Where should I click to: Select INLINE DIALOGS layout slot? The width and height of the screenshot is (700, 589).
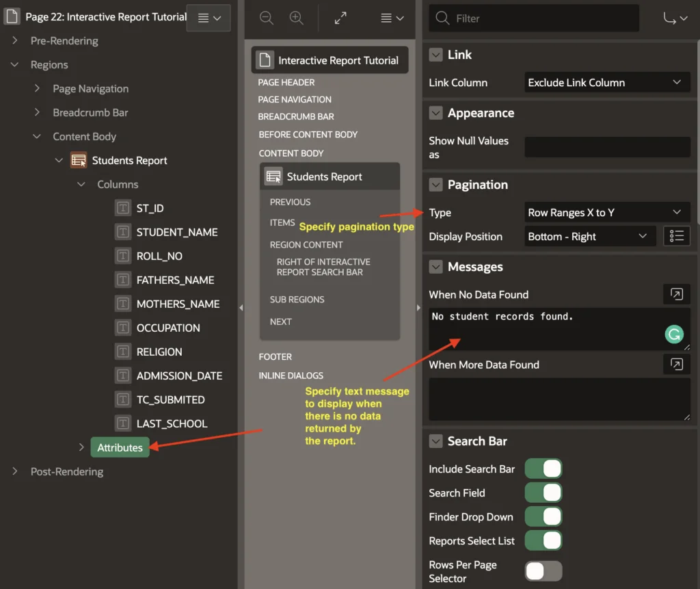pos(291,376)
